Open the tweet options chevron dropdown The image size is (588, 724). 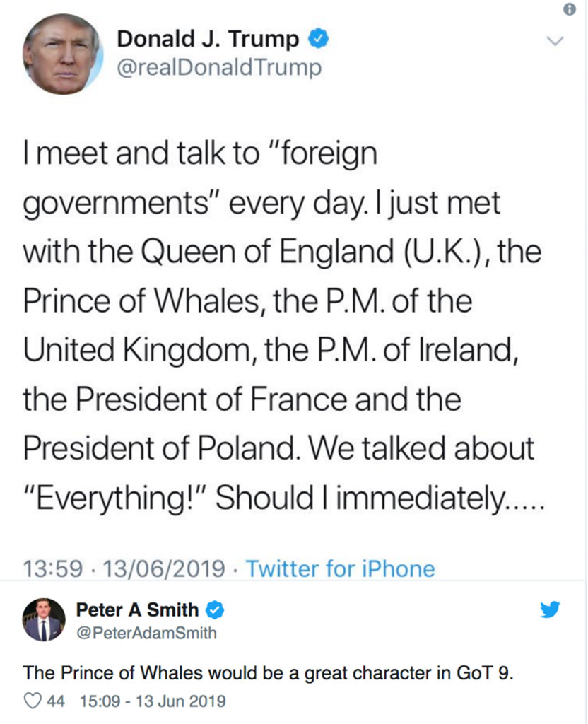tap(555, 42)
